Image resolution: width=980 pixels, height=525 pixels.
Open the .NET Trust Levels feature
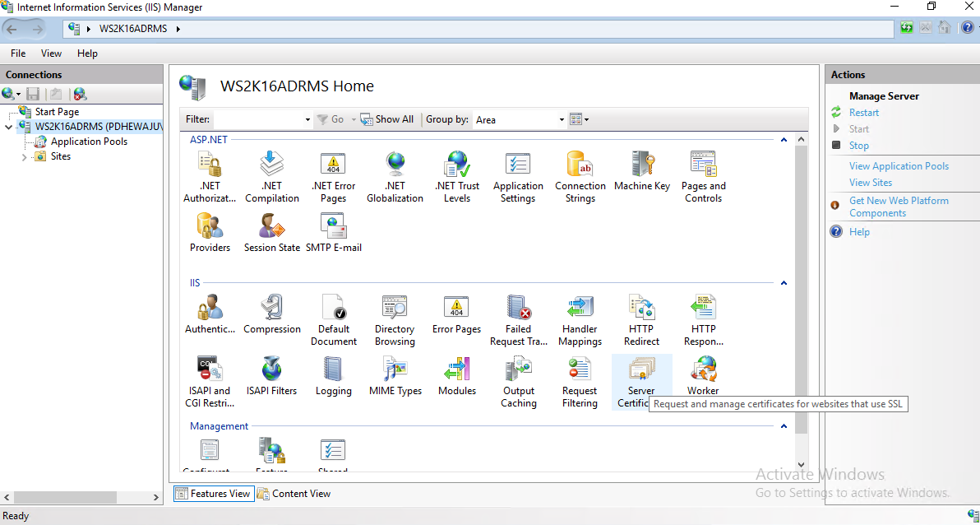pyautogui.click(x=457, y=178)
